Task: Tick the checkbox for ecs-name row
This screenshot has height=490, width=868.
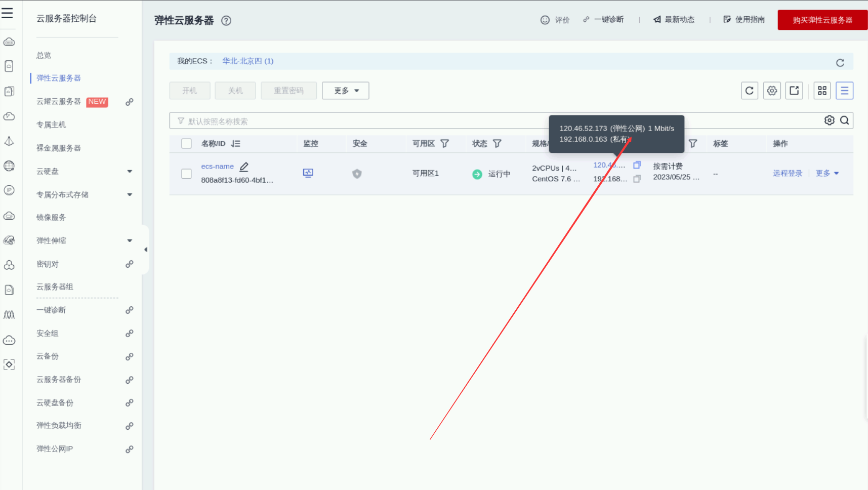Action: coord(187,174)
